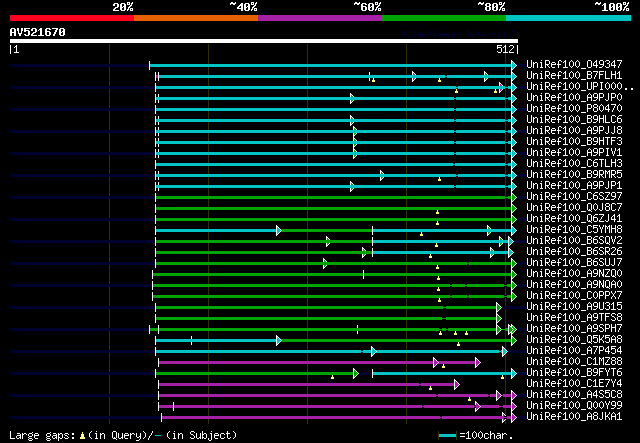Click the purple ~60% identity legend segment
The width and height of the screenshot is (640, 443).
pos(320,18)
